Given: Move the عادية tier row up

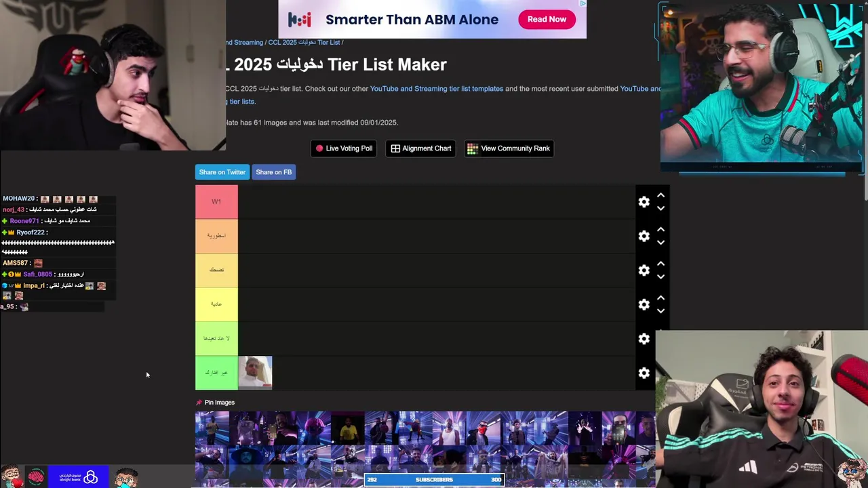Looking at the screenshot, I should (660, 298).
